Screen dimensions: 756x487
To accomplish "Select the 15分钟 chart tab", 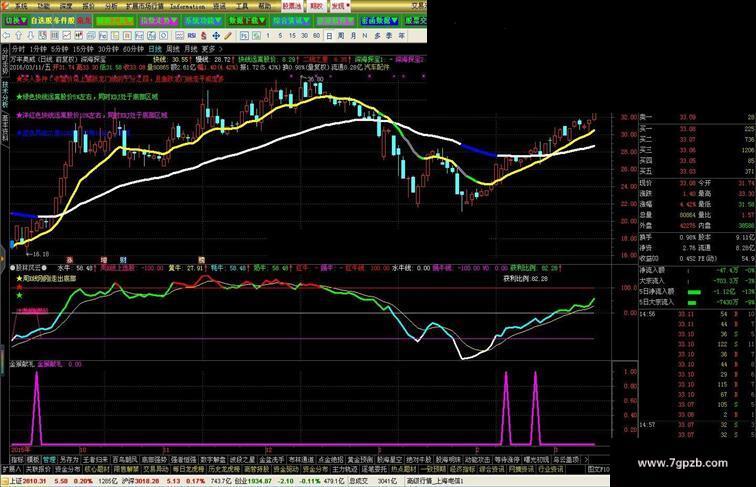I will 83,49.
